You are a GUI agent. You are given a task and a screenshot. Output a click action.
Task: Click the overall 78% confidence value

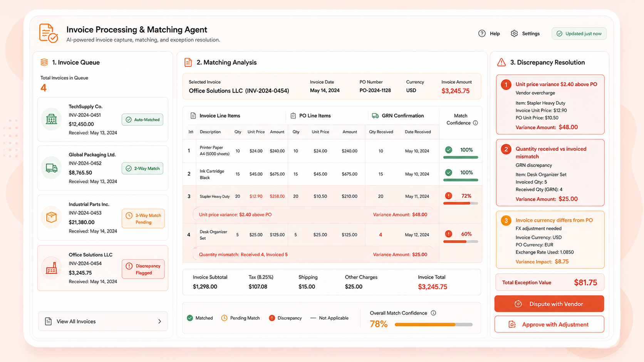click(x=379, y=324)
